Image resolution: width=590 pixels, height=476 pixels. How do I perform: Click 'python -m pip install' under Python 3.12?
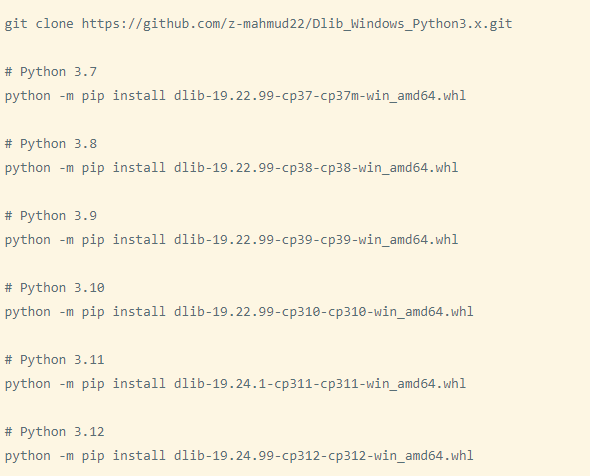pyautogui.click(x=85, y=456)
